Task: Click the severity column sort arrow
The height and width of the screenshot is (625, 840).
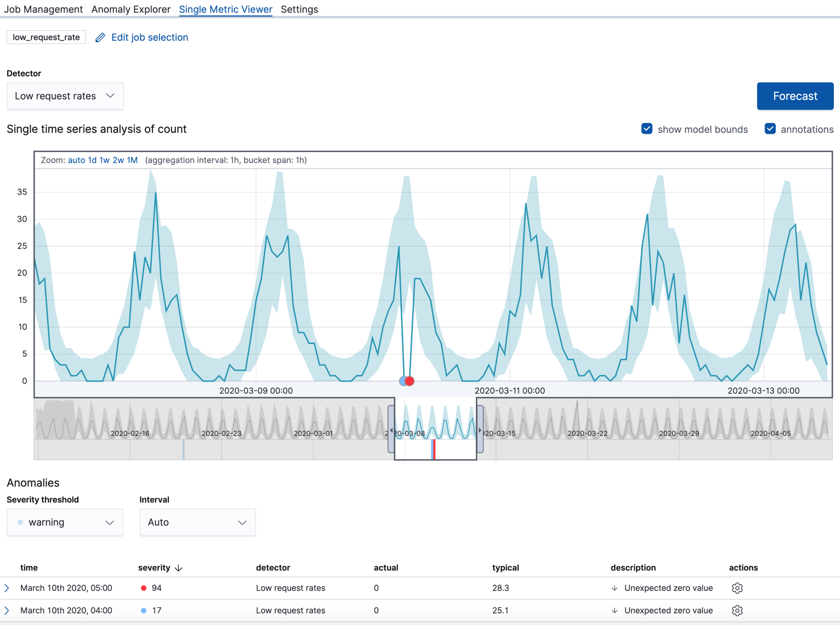Action: click(x=179, y=568)
